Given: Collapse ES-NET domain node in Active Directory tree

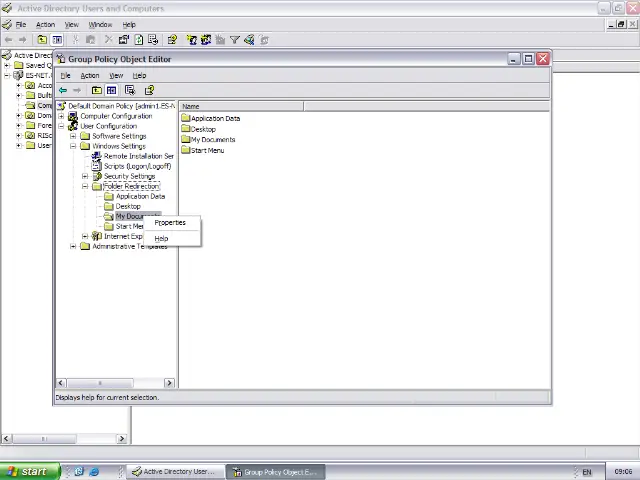Looking at the screenshot, I should (7, 76).
